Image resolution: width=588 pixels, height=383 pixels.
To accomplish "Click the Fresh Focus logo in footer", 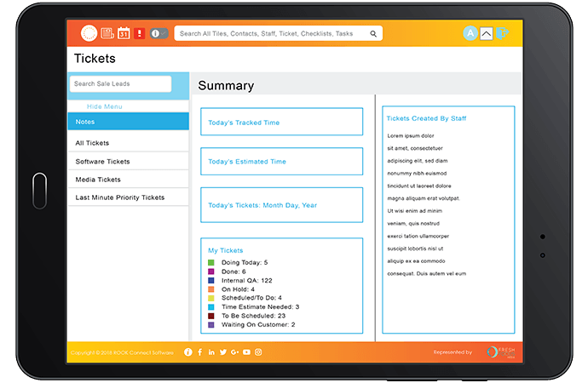I will (x=501, y=352).
